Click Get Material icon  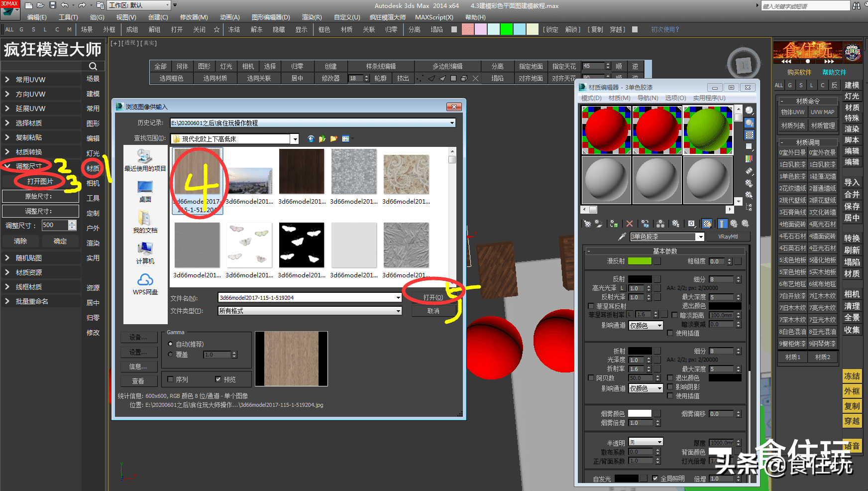[x=587, y=224]
